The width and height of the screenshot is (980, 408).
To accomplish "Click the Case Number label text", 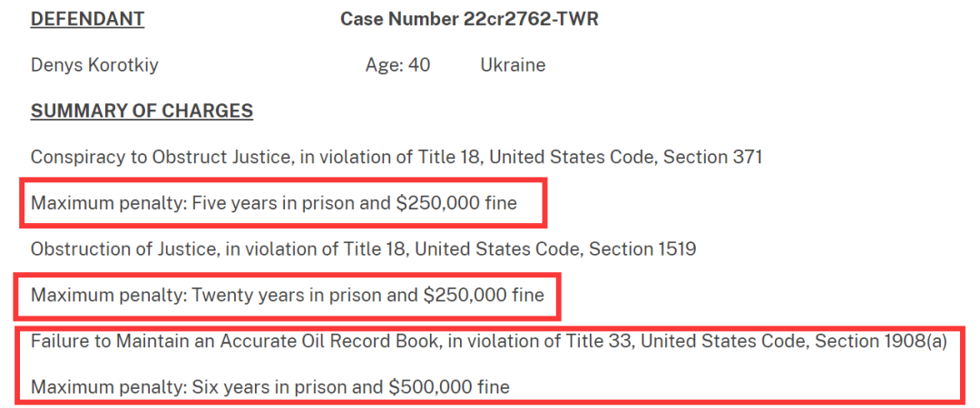I will (398, 19).
